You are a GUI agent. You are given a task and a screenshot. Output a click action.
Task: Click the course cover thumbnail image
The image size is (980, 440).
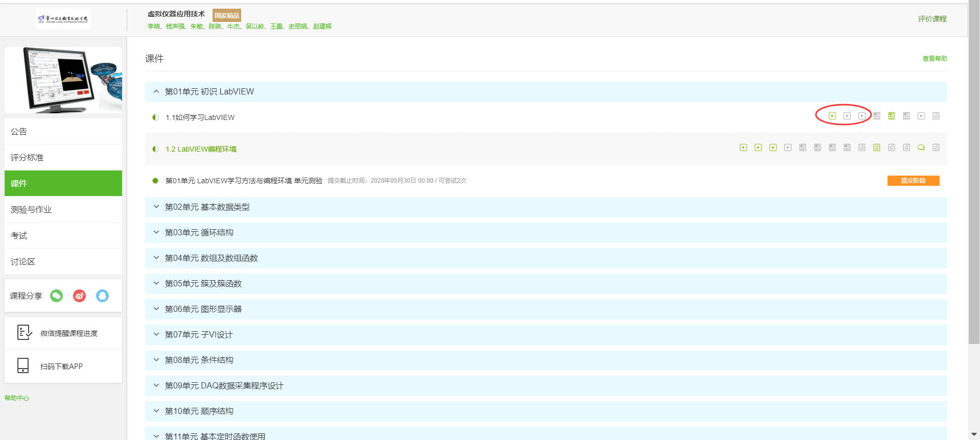point(63,80)
